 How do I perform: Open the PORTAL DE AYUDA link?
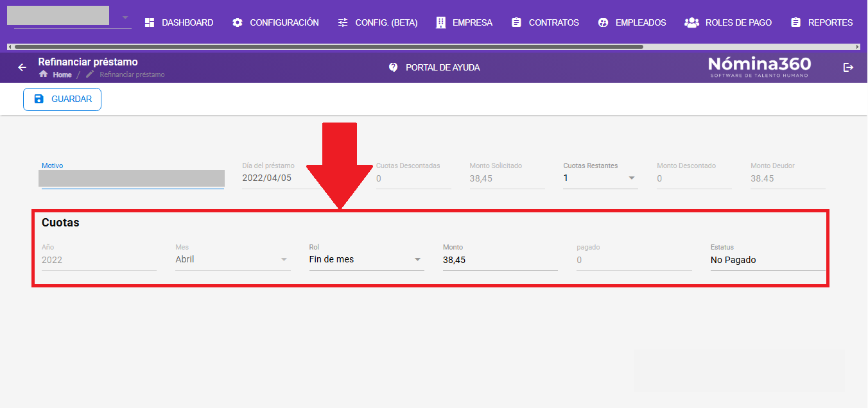435,67
